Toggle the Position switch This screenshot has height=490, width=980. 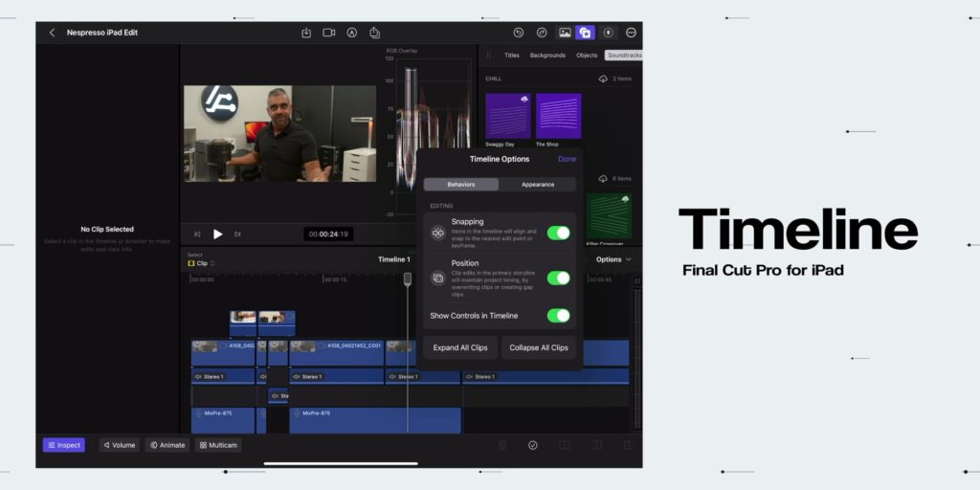pos(558,278)
